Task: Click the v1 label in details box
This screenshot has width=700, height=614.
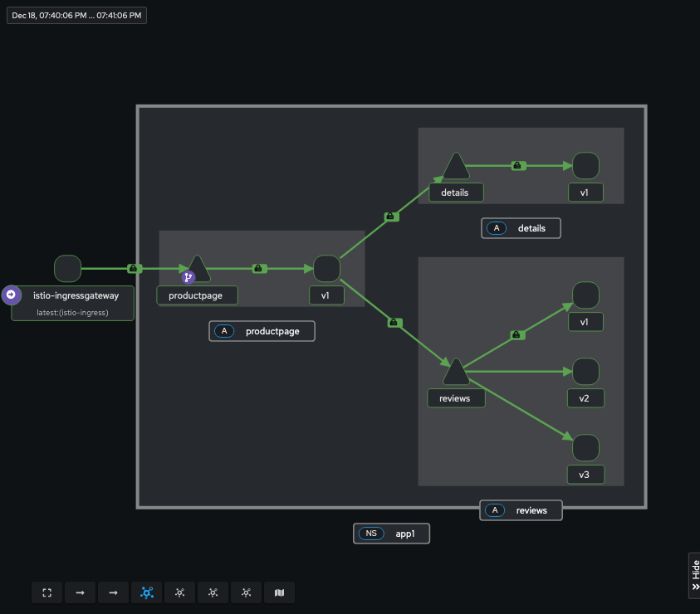Action: pyautogui.click(x=585, y=192)
